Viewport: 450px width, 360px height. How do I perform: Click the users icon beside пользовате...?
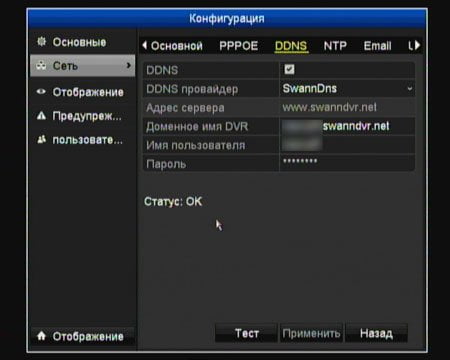41,139
